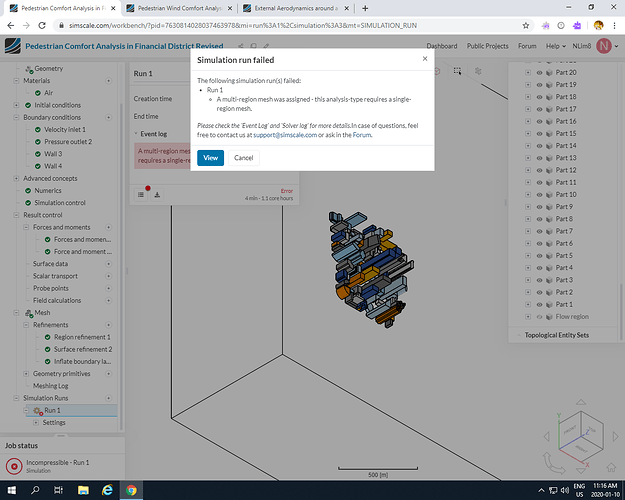625x500 pixels.
Task: Toggle visibility of Part 20
Action: pos(539,73)
